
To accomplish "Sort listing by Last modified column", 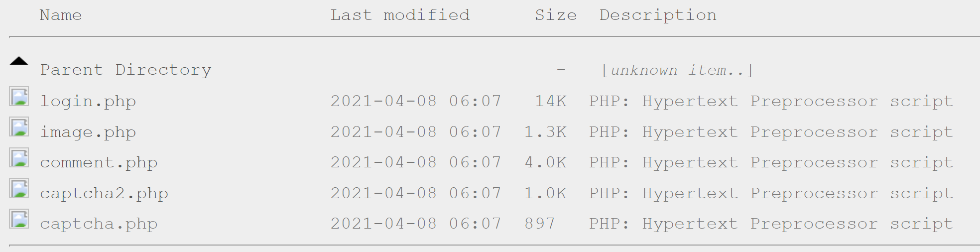I will coord(400,15).
